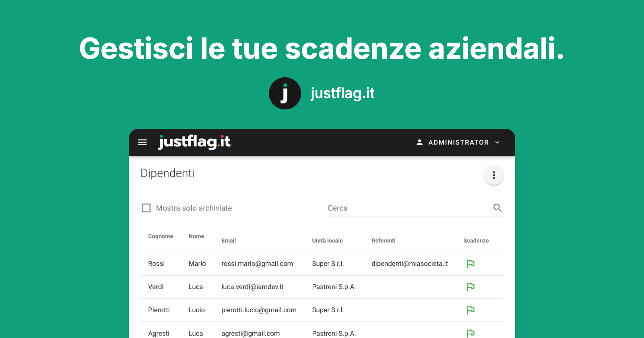Click Super S.r.l. in the Pierotti row
The height and width of the screenshot is (338, 644).
coord(328,310)
